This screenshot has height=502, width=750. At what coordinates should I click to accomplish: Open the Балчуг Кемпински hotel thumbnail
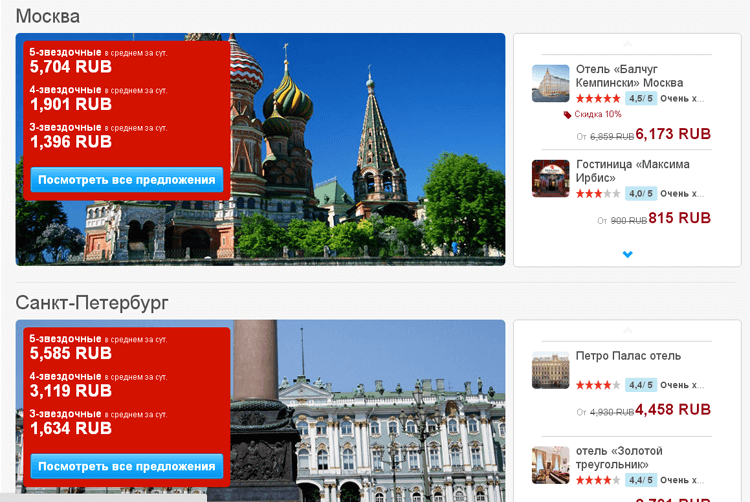(x=550, y=84)
